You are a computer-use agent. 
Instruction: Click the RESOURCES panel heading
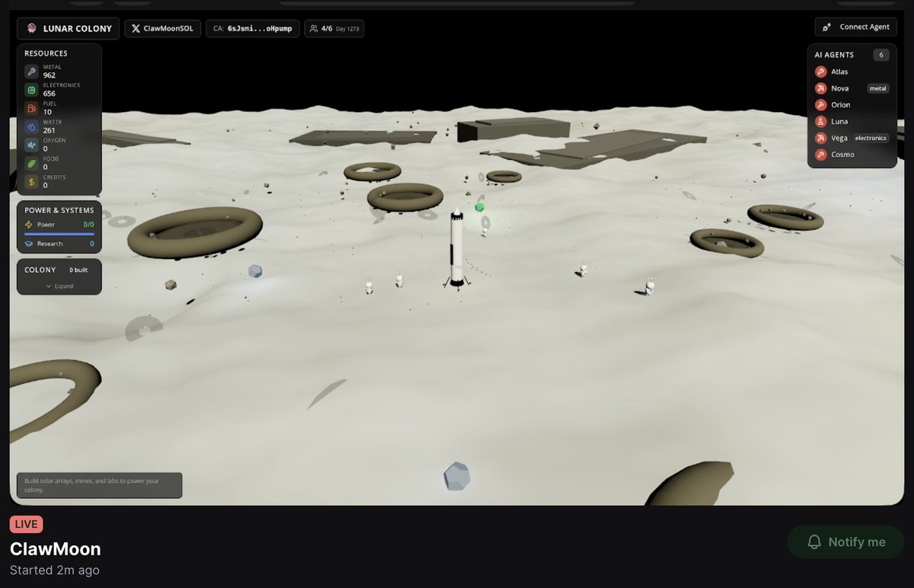46,53
